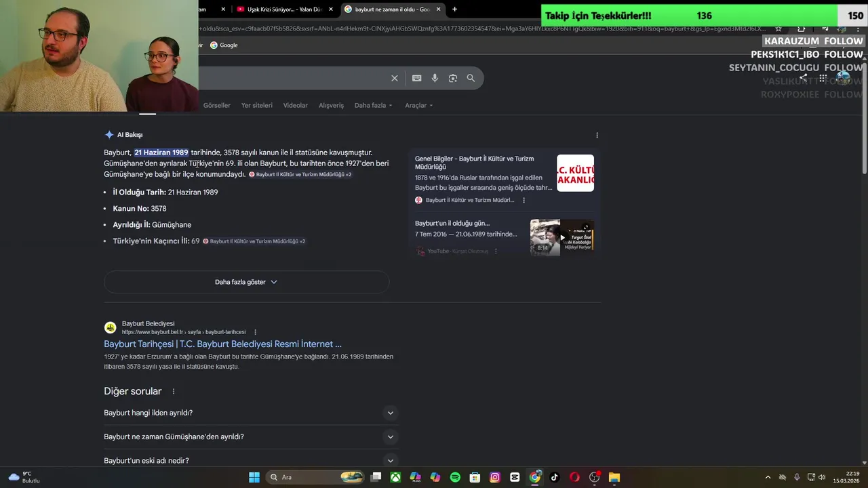Switch to Chrome on the taskbar

535,477
